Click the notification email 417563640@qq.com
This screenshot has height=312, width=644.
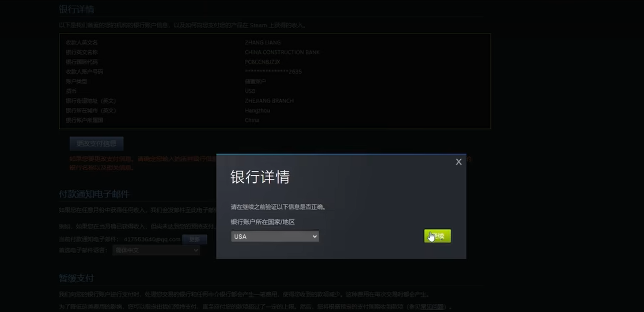152,239
